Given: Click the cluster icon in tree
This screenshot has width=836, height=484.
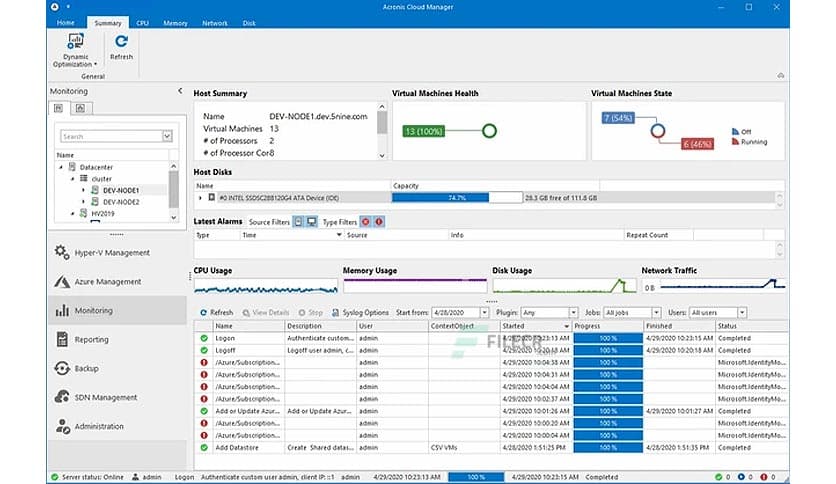Looking at the screenshot, I should pyautogui.click(x=84, y=179).
